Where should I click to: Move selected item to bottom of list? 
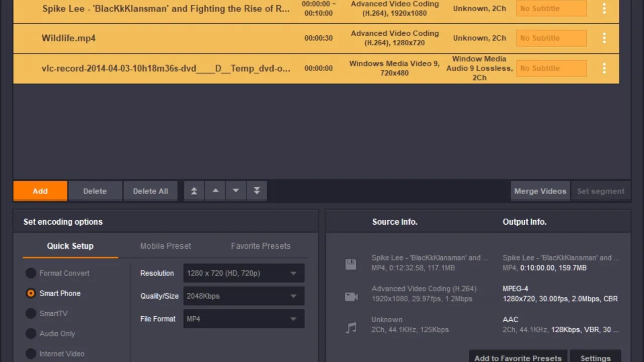click(257, 191)
